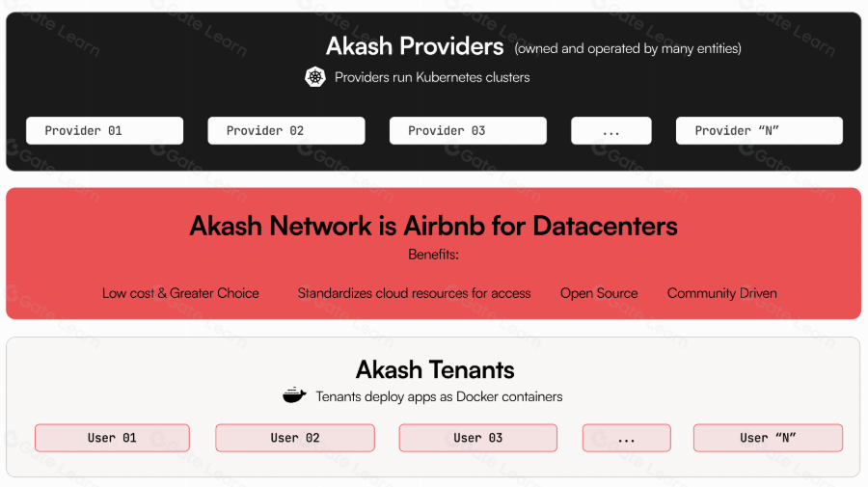Click the Akash Providers heading
Screen dimensions: 868x487
(415, 46)
